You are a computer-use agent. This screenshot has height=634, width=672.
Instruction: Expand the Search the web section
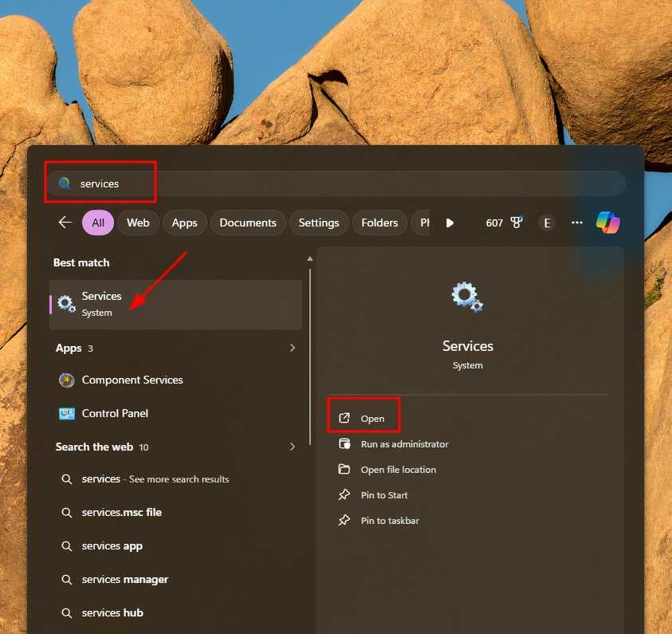coord(292,447)
